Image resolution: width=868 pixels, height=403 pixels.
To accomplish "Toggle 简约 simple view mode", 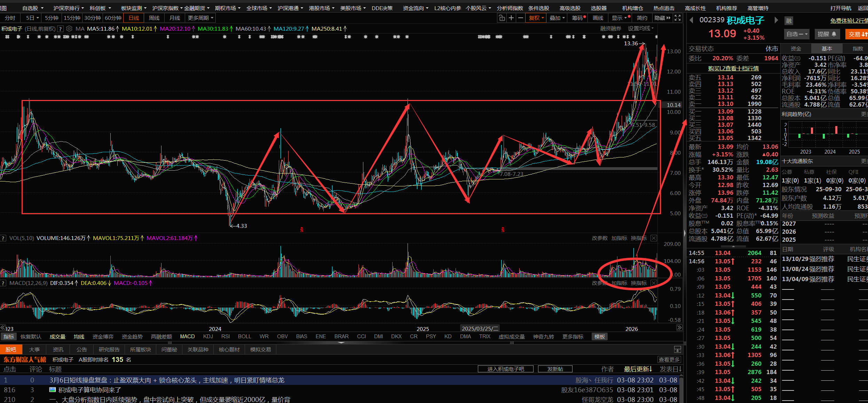I will coord(642,18).
